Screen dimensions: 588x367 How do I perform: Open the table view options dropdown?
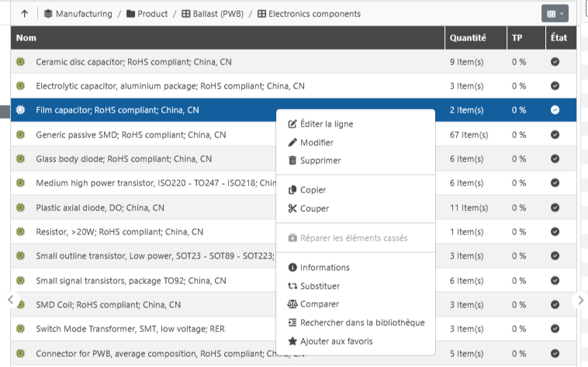(555, 14)
